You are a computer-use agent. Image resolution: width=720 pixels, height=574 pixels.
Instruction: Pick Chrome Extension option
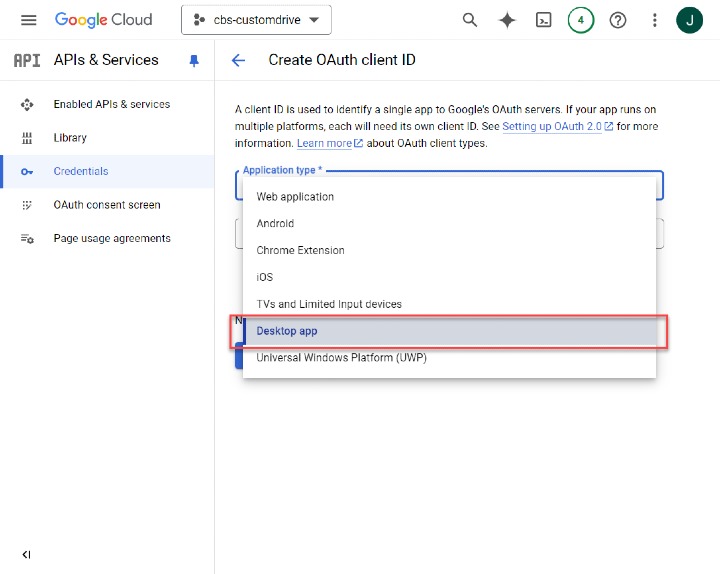300,250
